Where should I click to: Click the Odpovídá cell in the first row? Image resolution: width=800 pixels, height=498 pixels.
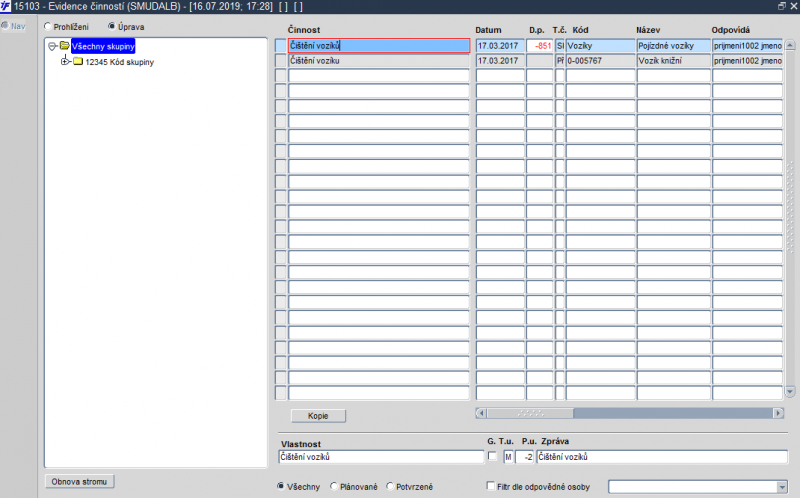(747, 45)
